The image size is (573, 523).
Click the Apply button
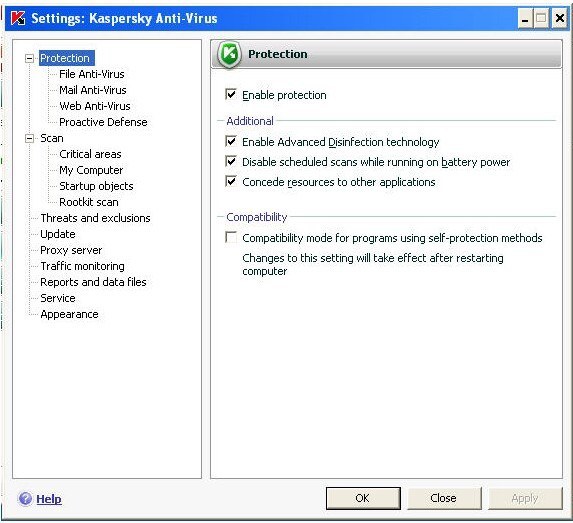click(x=525, y=498)
